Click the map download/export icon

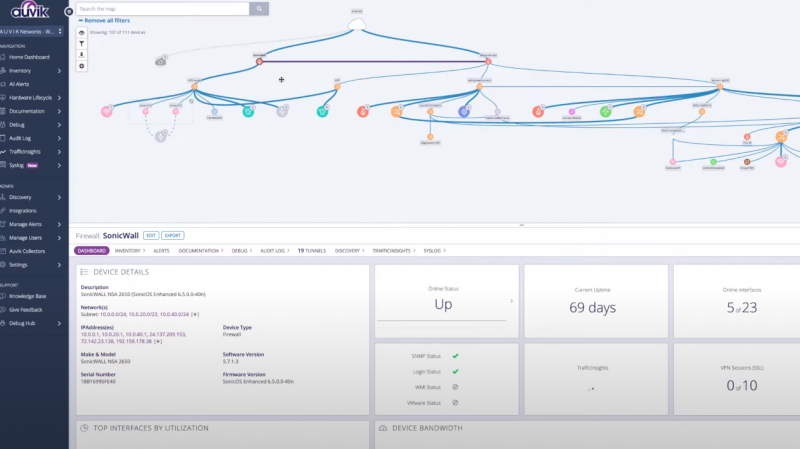[82, 54]
